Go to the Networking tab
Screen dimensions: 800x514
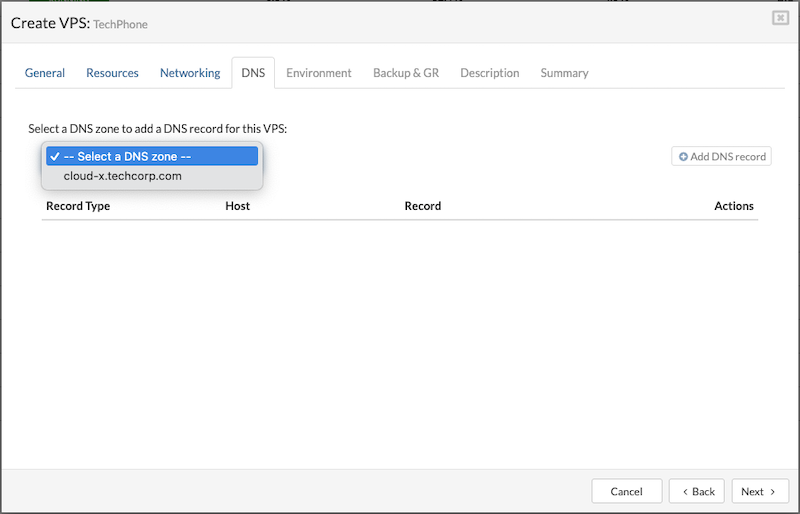coord(190,73)
